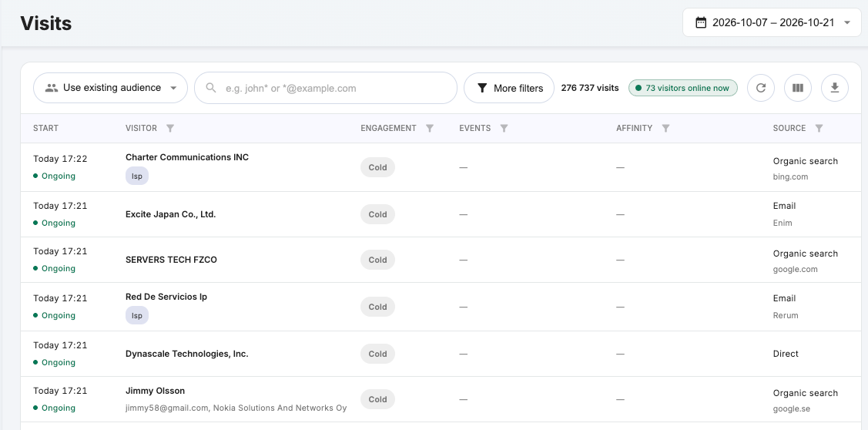This screenshot has width=868, height=430.
Task: Click the Isp tag under Charter Communications
Action: [137, 176]
